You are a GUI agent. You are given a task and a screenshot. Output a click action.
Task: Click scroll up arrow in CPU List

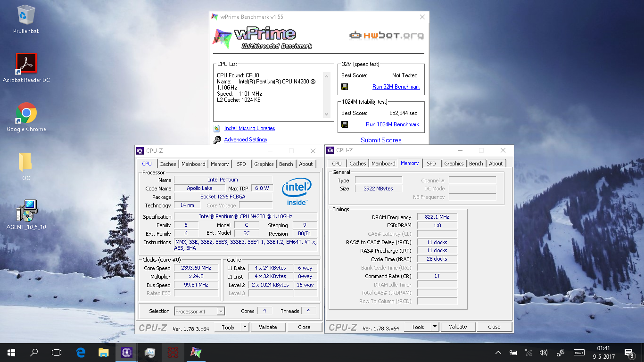click(327, 76)
